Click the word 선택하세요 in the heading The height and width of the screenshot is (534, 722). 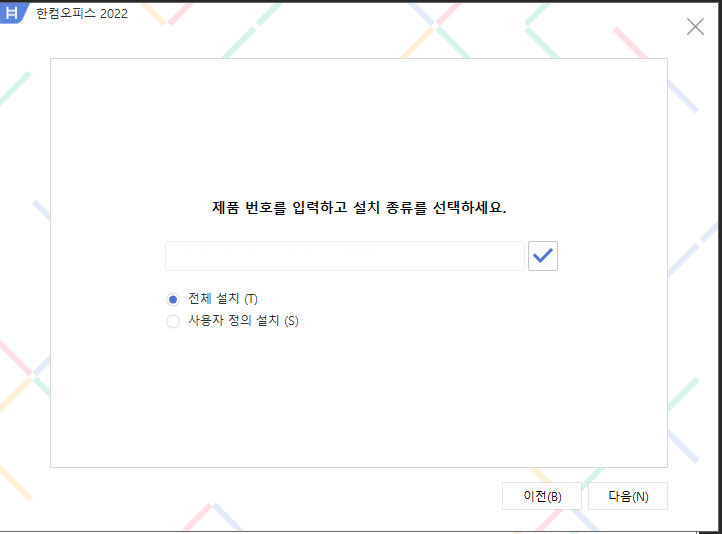468,209
